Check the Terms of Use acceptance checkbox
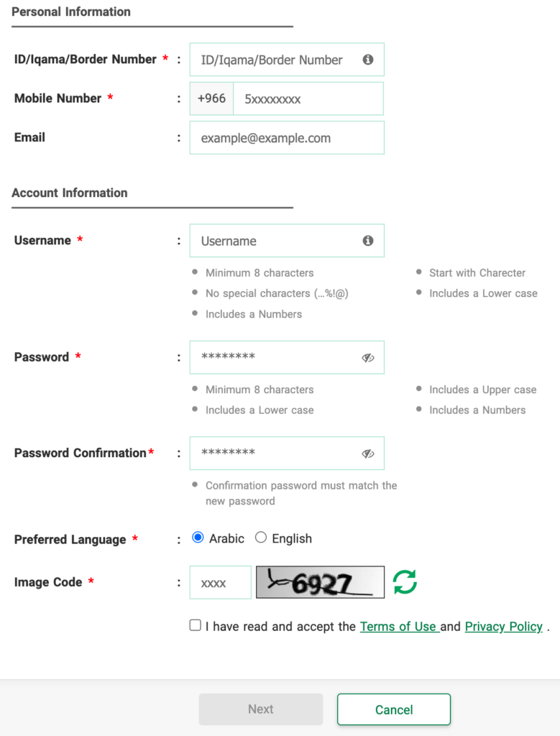This screenshot has height=736, width=560. tap(195, 625)
